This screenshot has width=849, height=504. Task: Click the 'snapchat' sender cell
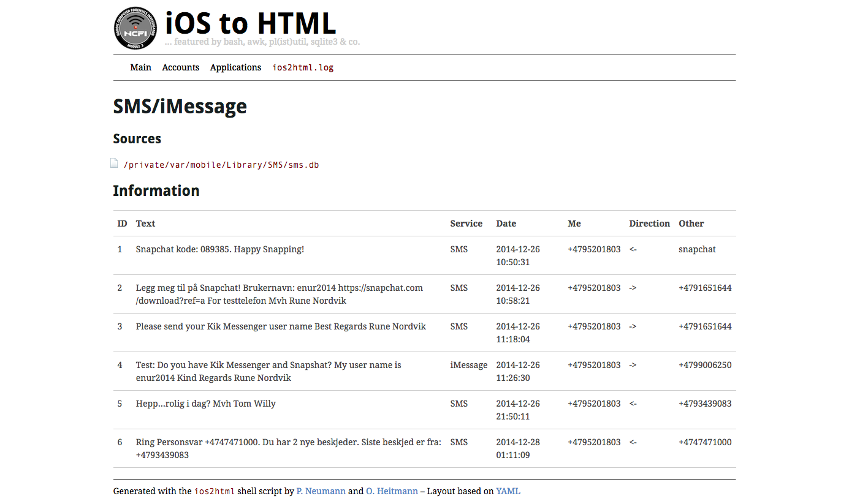pos(697,250)
